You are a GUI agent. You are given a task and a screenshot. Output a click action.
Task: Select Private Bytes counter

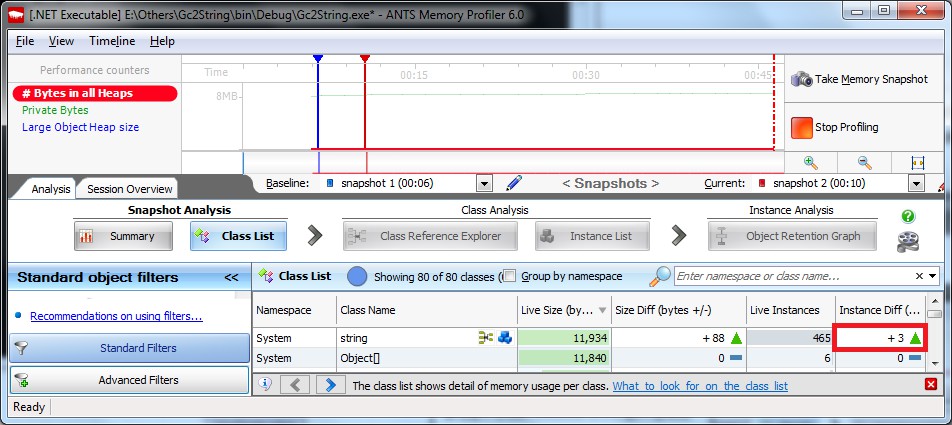(x=55, y=110)
